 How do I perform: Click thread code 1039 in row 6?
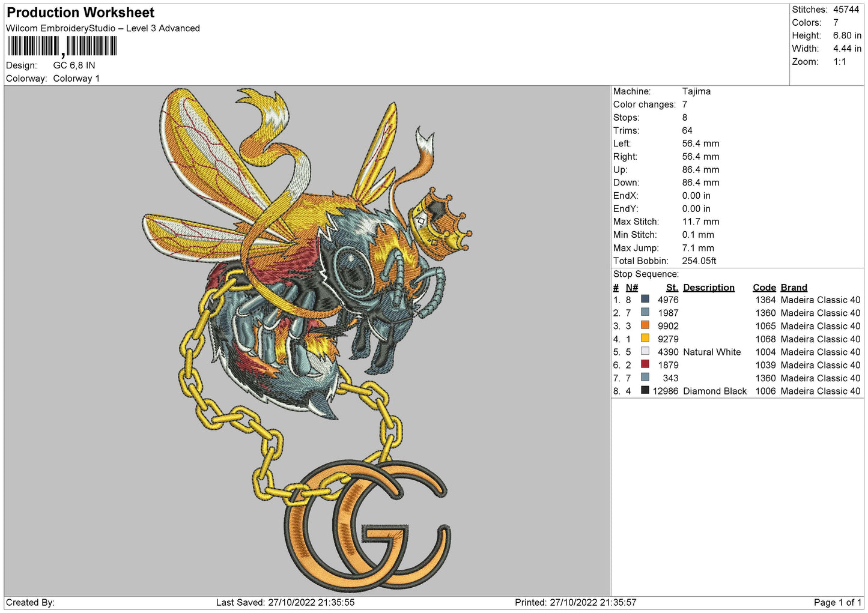(x=766, y=366)
